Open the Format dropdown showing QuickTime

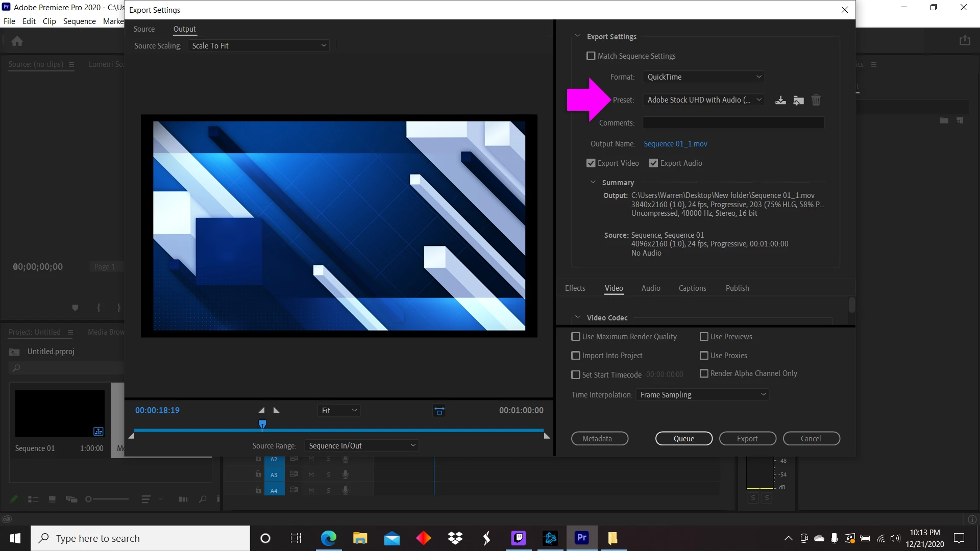point(703,77)
